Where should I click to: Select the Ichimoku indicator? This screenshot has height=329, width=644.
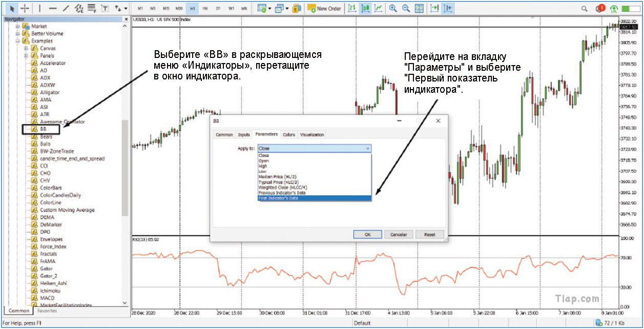pos(49,291)
